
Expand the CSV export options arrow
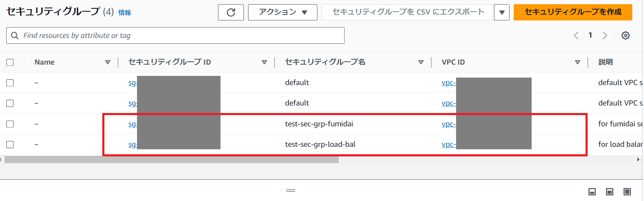(x=501, y=13)
